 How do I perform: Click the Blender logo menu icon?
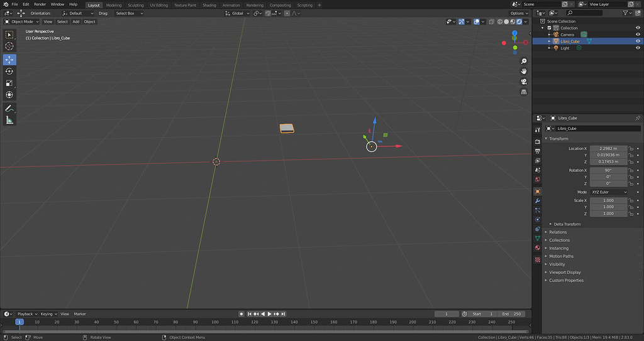[x=5, y=4]
